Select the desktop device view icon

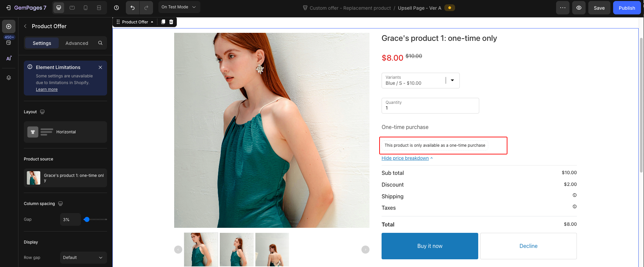coord(59,8)
